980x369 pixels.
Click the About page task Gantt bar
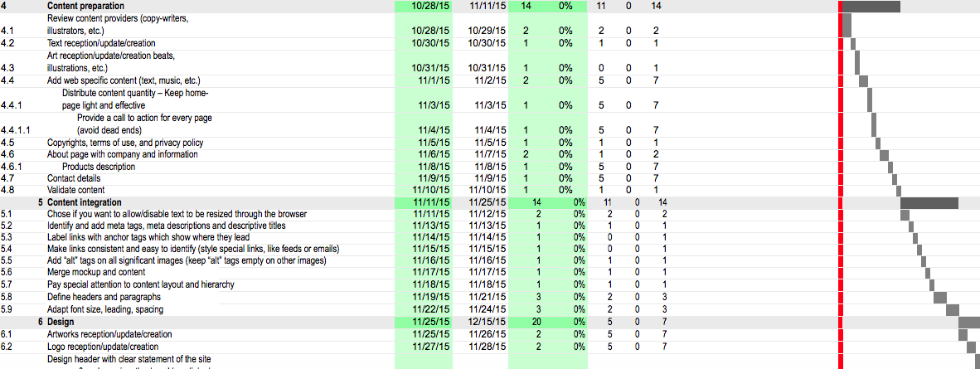tap(884, 155)
